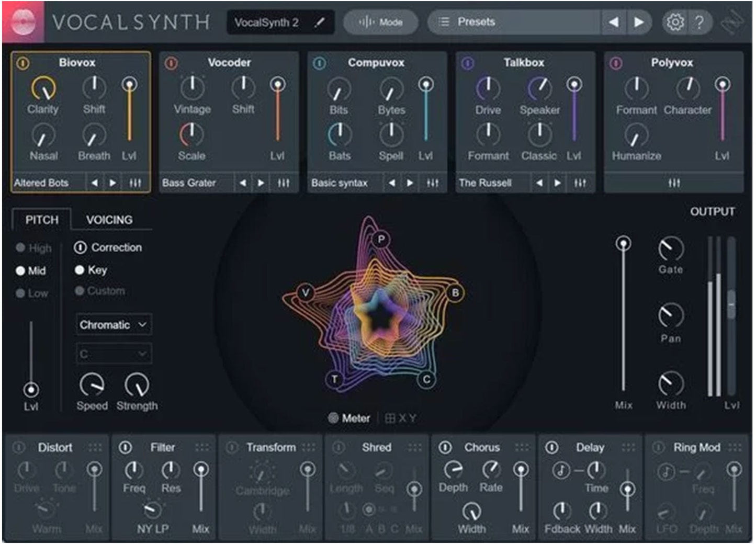The height and width of the screenshot is (544, 756).
Task: Select next Talkbox preset arrow
Action: (558, 183)
